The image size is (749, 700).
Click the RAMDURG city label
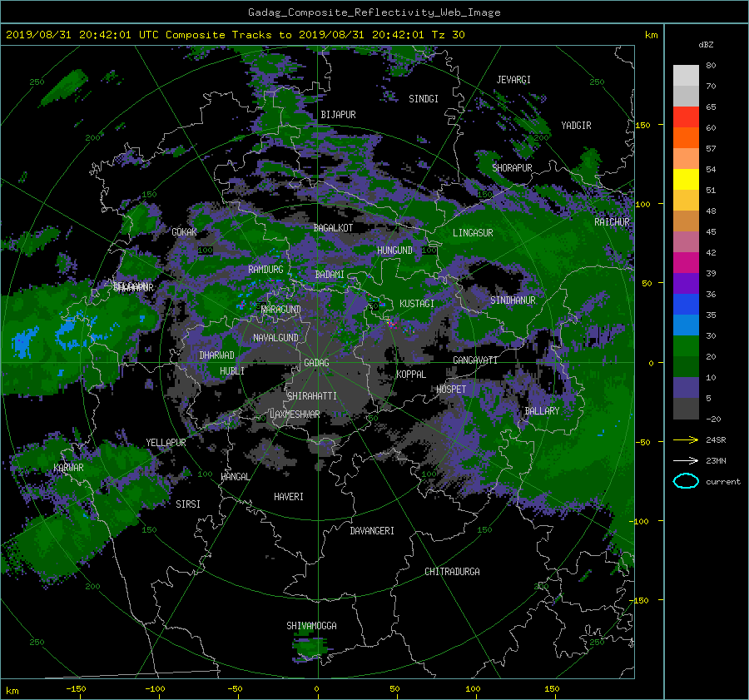tap(265, 270)
